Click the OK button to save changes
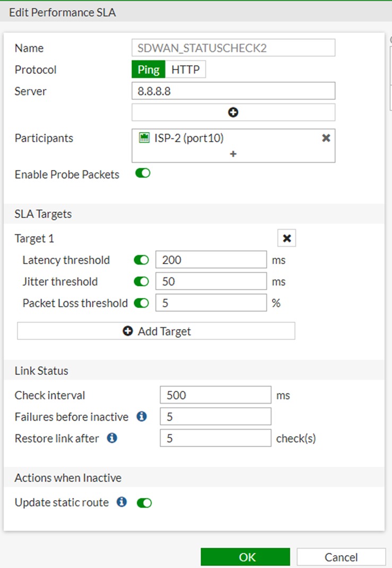Image resolution: width=392 pixels, height=568 pixels. click(x=245, y=557)
